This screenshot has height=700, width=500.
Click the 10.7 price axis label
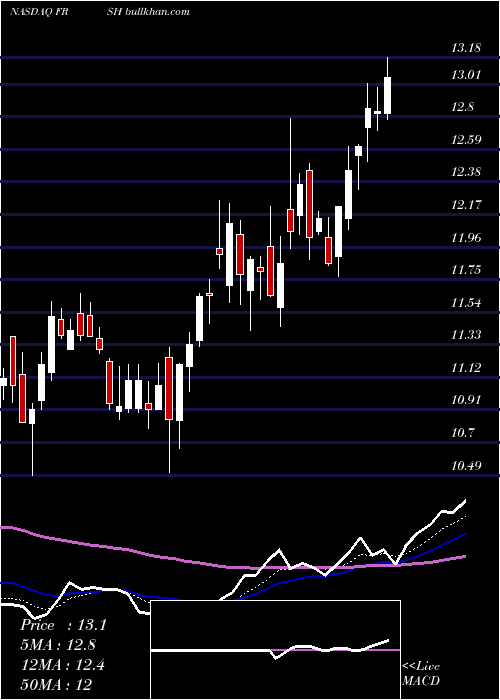coord(463,433)
